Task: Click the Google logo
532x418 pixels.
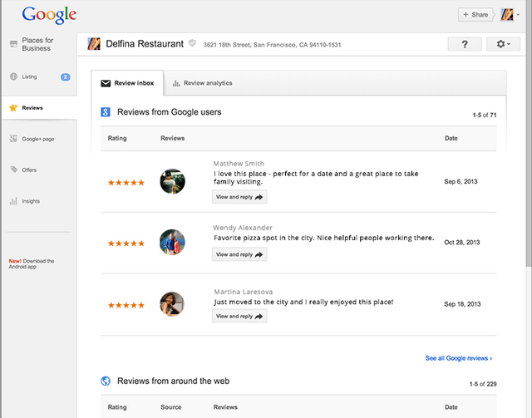Action: [x=49, y=15]
